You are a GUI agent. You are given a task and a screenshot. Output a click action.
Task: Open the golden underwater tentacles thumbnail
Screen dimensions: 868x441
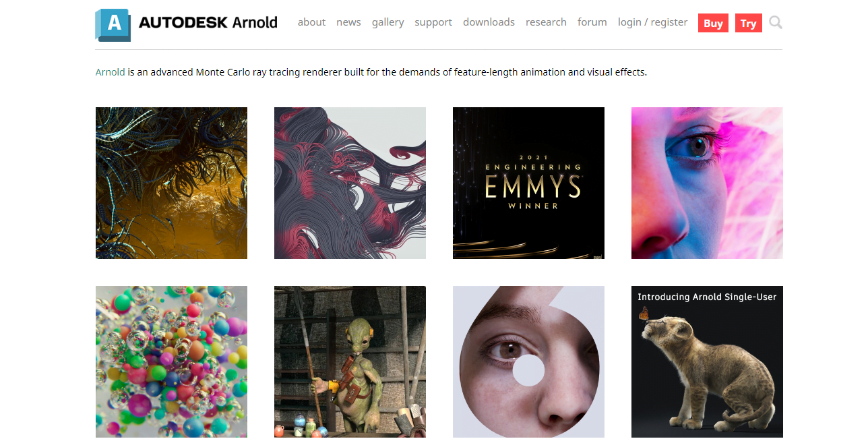171,183
